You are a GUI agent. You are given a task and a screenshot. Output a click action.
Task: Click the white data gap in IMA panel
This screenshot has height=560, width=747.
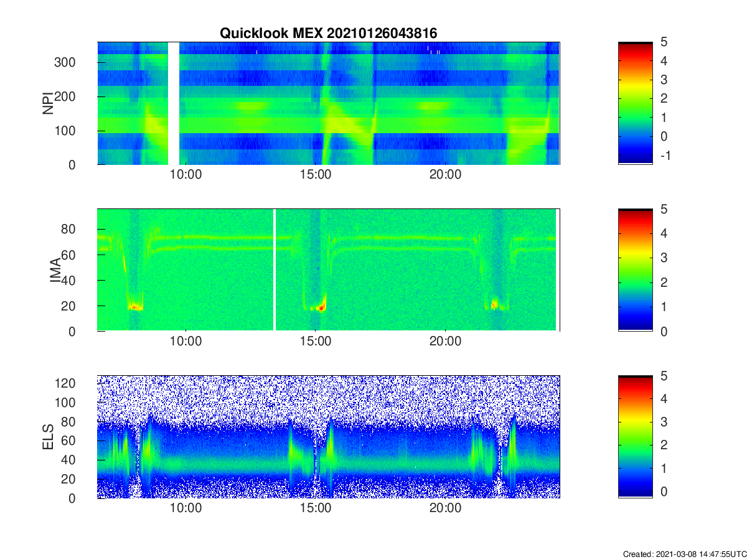coord(275,270)
